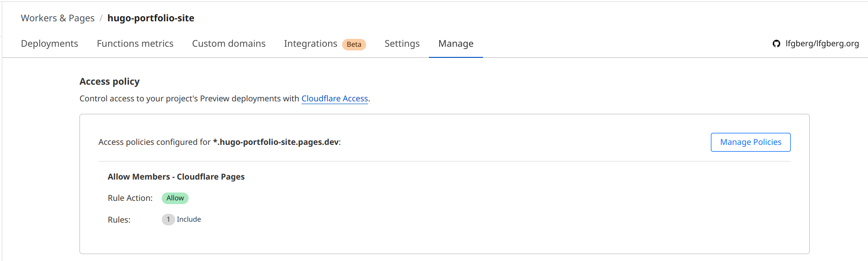This screenshot has height=261, width=868.
Task: Go to Workers & Pages breadcrumb
Action: [x=57, y=18]
